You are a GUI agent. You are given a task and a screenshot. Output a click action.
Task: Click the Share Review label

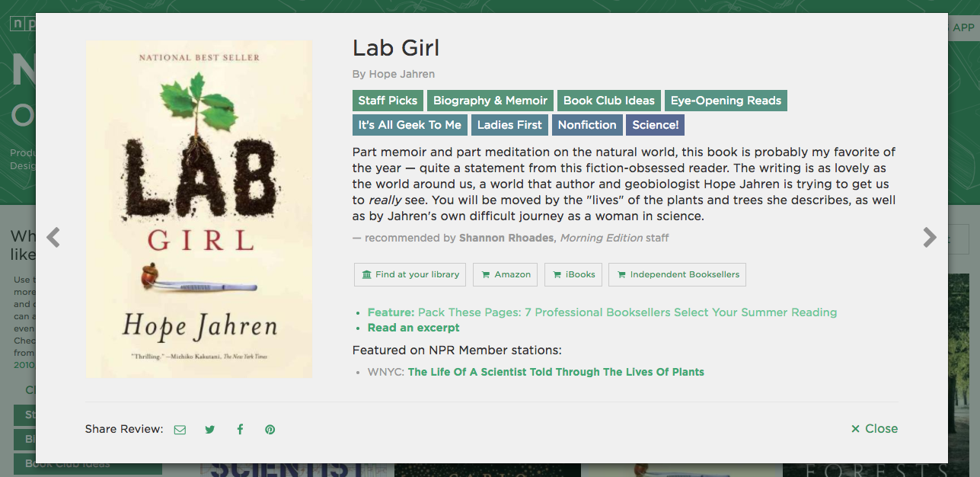(124, 429)
